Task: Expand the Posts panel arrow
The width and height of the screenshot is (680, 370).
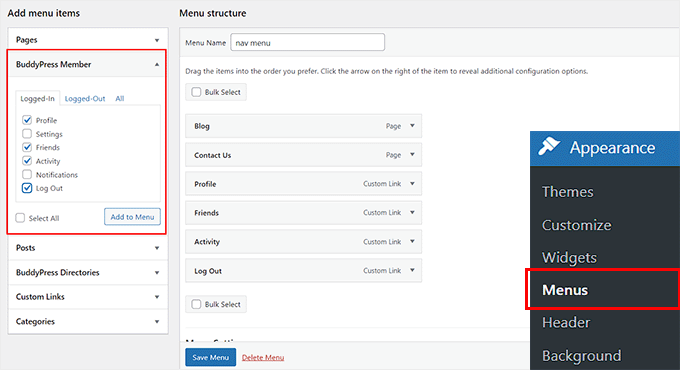Action: pos(157,248)
